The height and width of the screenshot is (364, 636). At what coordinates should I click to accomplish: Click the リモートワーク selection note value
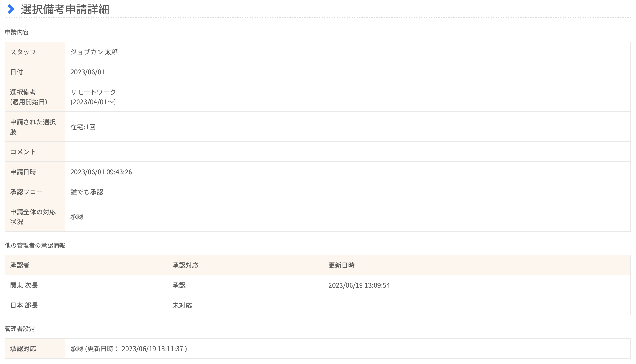point(93,92)
